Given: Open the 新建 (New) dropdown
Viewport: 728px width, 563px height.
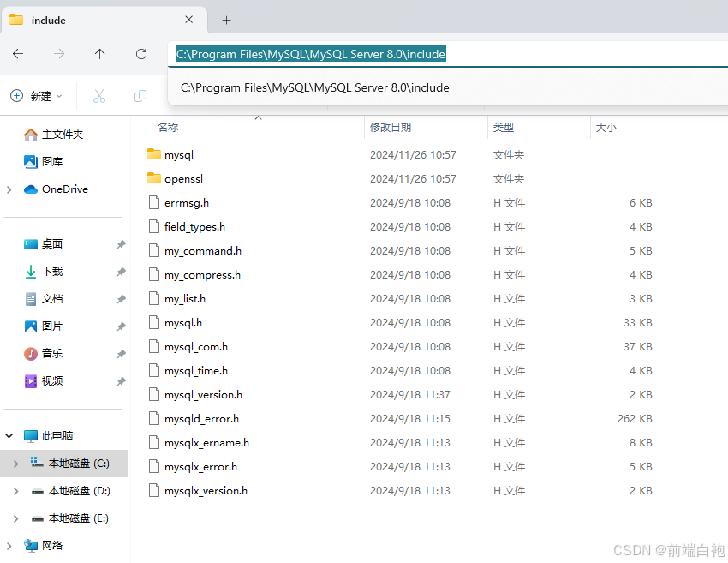Looking at the screenshot, I should click(36, 96).
